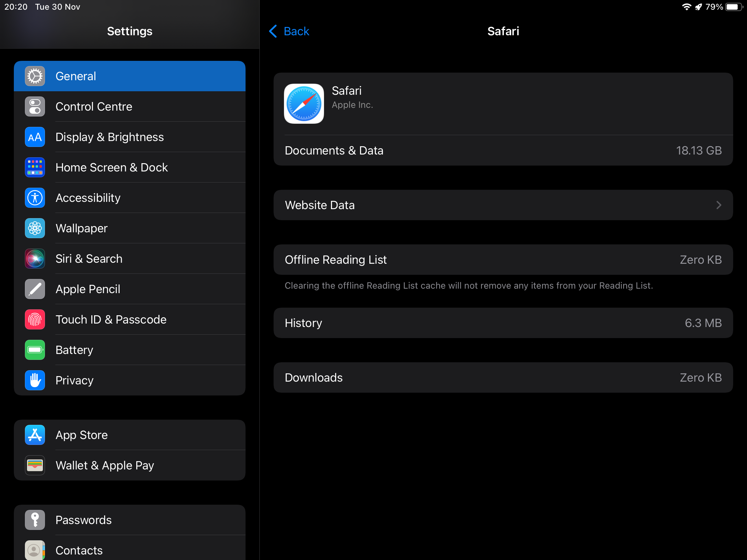This screenshot has height=560, width=747.
Task: Tap the rocket VPN status icon
Action: click(x=699, y=7)
